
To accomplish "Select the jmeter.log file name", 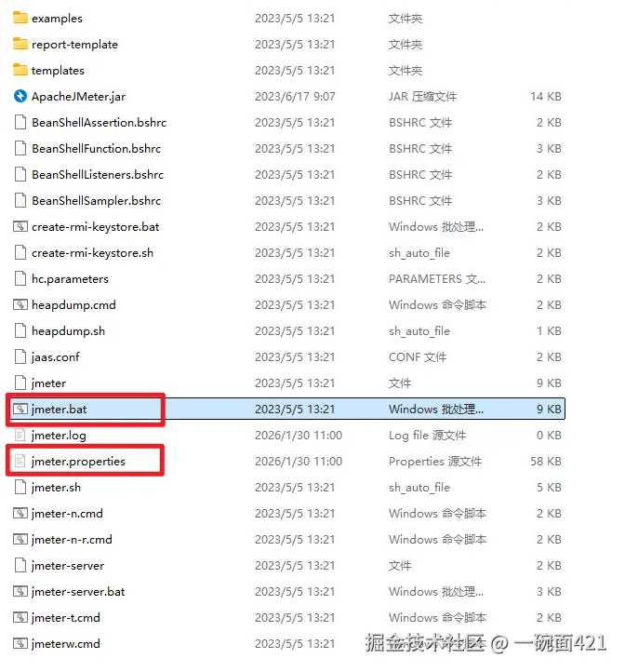I will pos(59,436).
